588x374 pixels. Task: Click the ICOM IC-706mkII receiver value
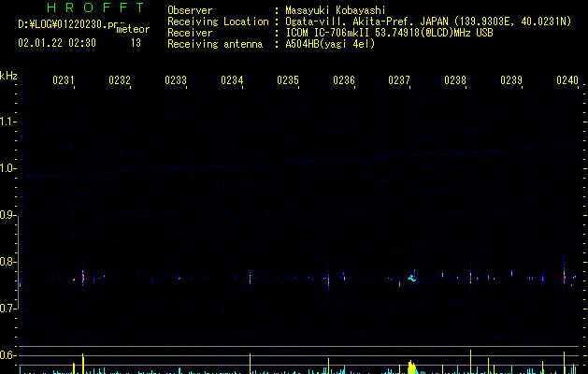(389, 33)
